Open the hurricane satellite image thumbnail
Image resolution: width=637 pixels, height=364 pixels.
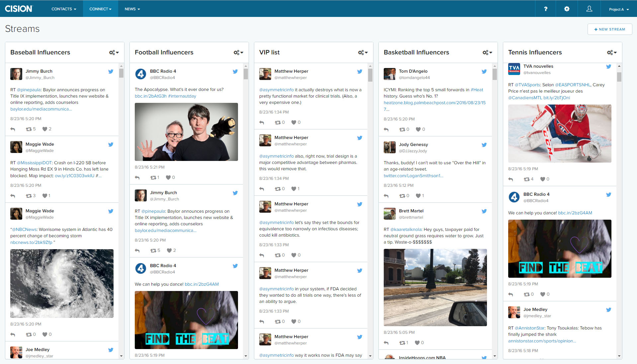click(62, 283)
